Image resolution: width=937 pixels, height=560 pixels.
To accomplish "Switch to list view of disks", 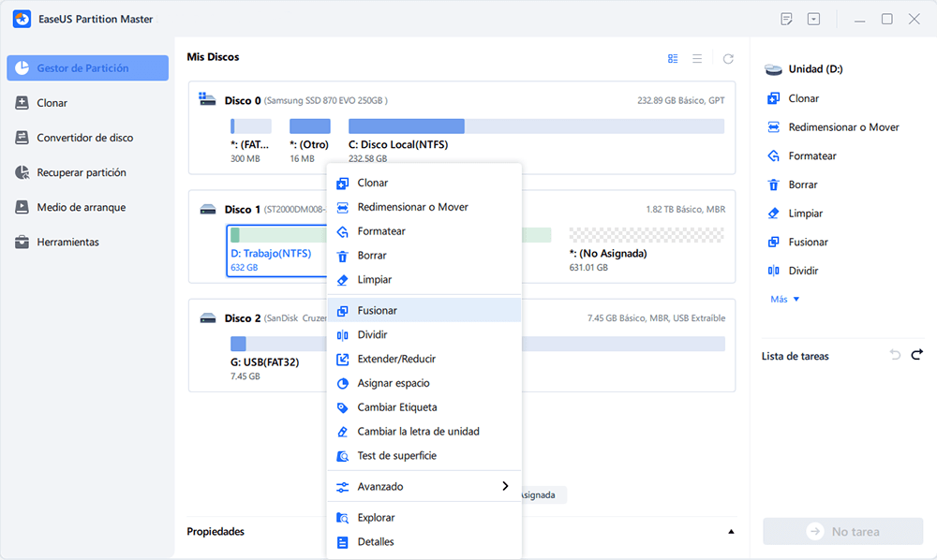I will (697, 58).
